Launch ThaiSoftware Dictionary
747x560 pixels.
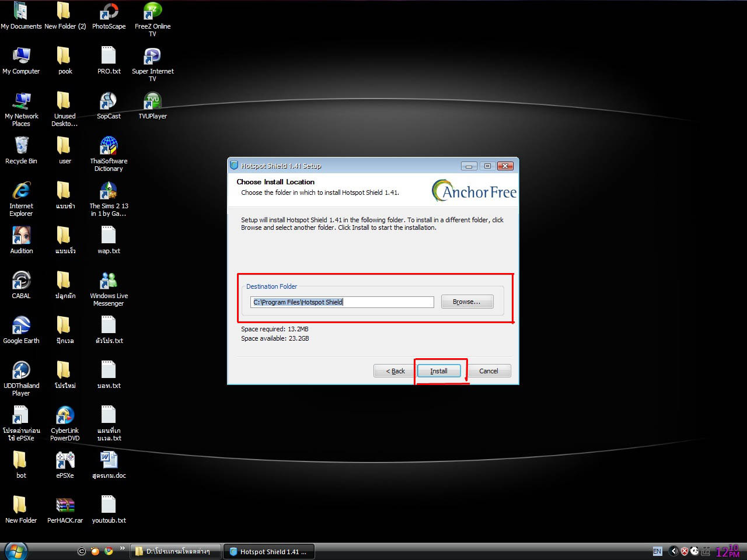[x=109, y=154]
